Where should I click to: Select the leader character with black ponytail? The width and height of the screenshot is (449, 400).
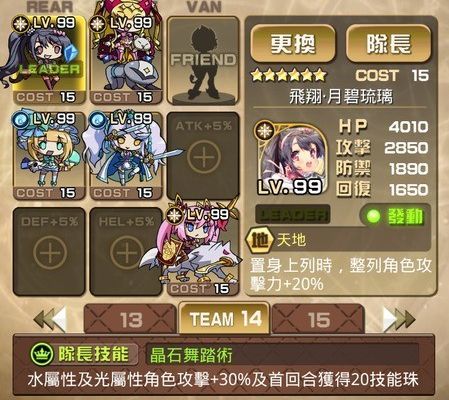tap(48, 60)
